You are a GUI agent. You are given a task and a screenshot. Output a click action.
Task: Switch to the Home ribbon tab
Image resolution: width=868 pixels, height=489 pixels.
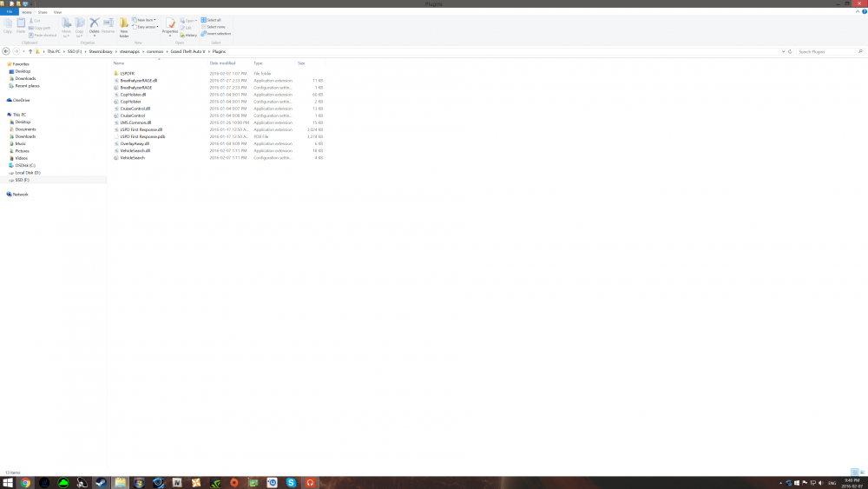click(27, 11)
